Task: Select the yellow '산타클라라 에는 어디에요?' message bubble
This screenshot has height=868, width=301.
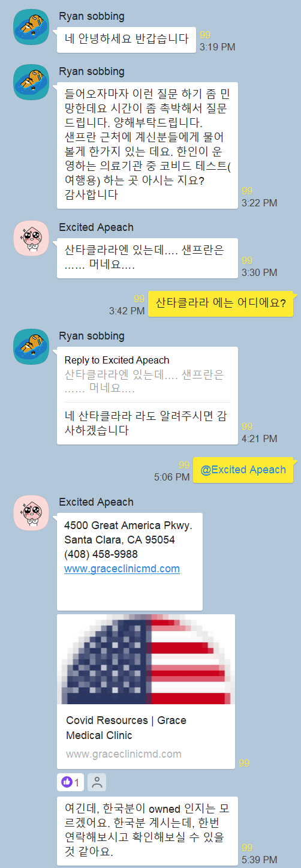Action: 221,302
